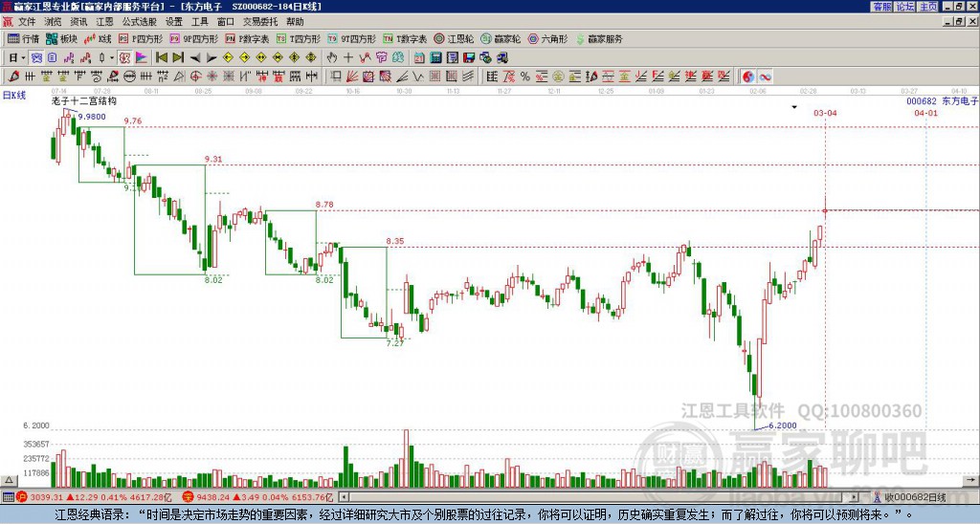The height and width of the screenshot is (524, 980).
Task: Click the 收000682日线 status entry
Action: pos(915,497)
